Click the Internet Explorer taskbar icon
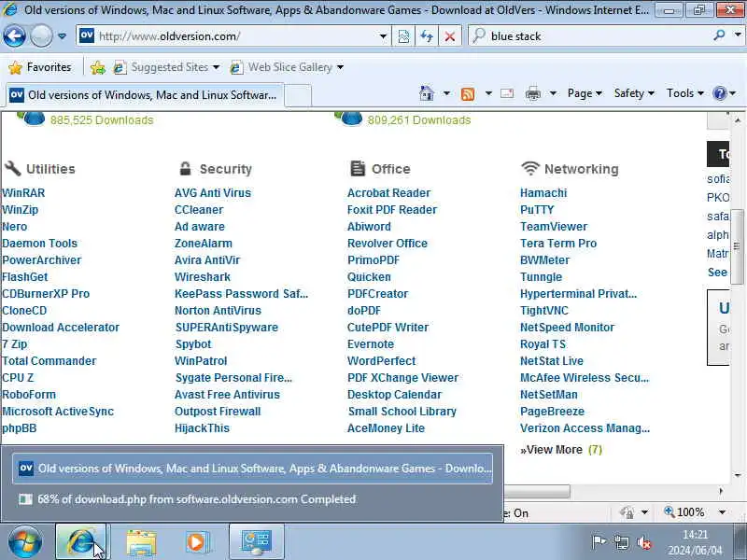747x560 pixels. click(81, 542)
